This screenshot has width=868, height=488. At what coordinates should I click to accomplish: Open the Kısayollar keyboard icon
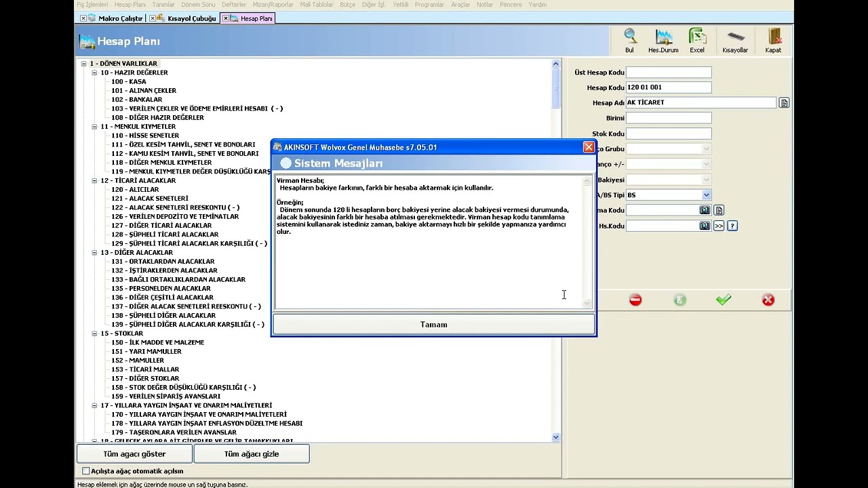(735, 37)
